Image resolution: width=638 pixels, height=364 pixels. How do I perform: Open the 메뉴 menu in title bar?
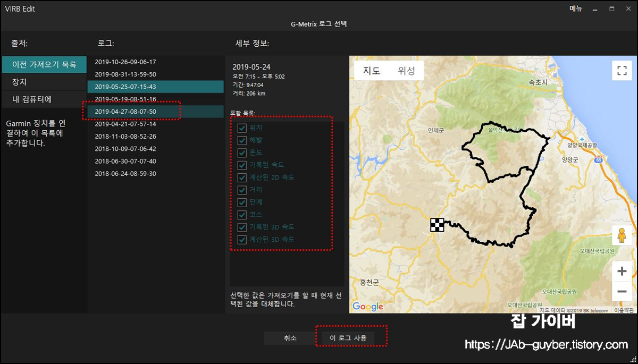(576, 9)
